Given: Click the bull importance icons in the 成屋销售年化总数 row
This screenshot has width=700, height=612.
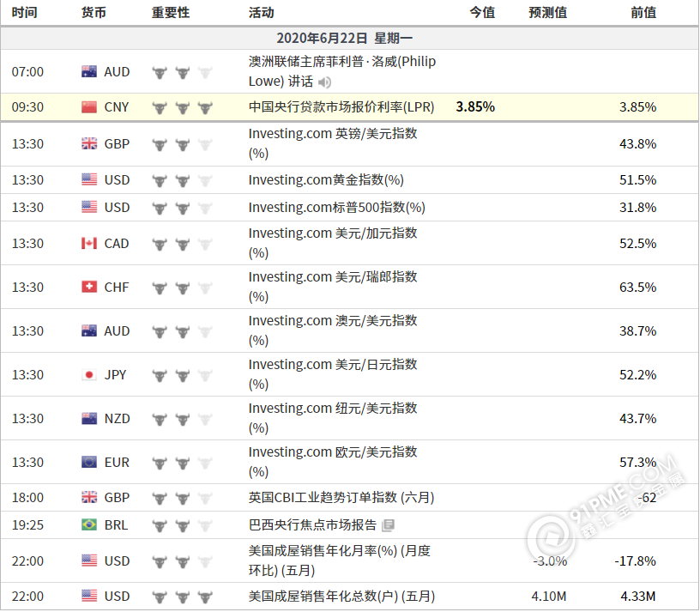Looking at the screenshot, I should (x=182, y=597).
